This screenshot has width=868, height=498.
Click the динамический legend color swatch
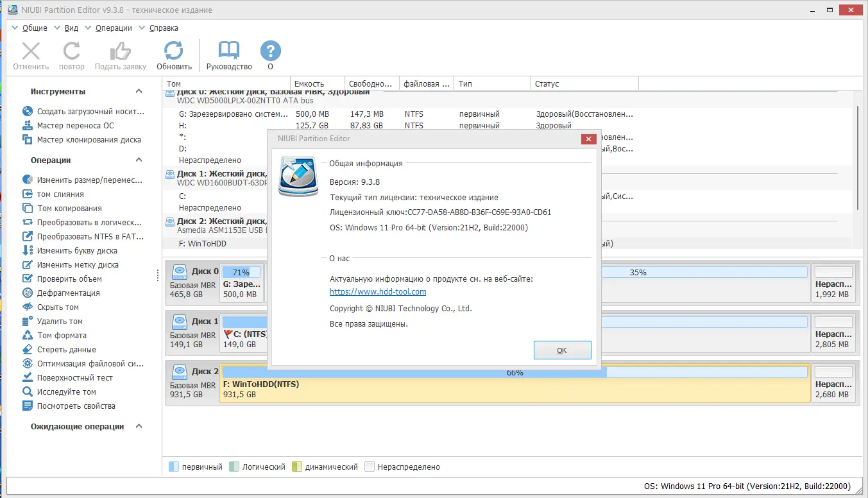[296, 467]
